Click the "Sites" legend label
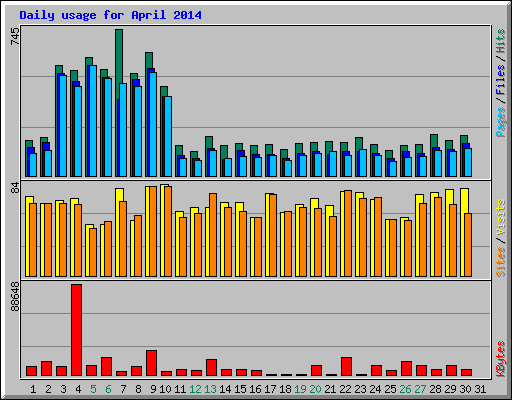Screen dimensions: 512x400 [501, 262]
